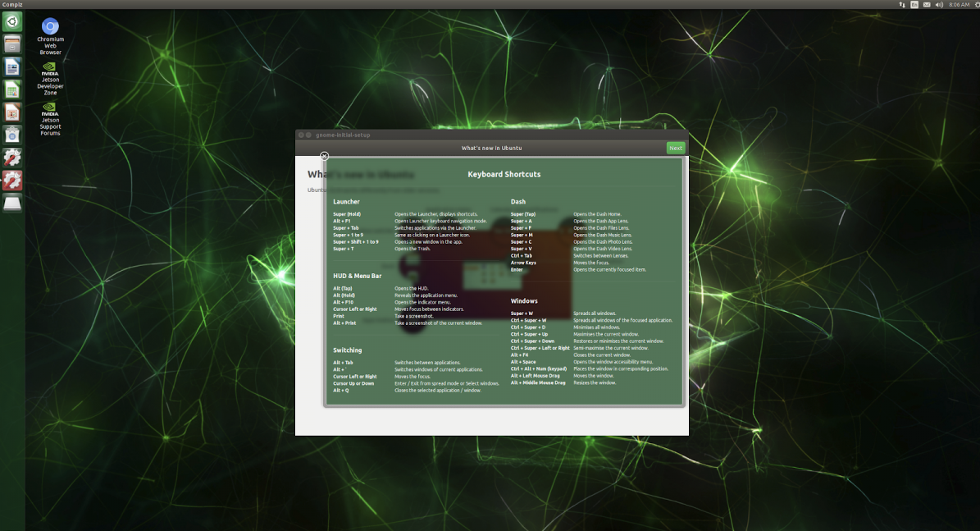Click the 'Super (Hold)' shortcut entry
The width and height of the screenshot is (980, 531).
click(x=347, y=214)
